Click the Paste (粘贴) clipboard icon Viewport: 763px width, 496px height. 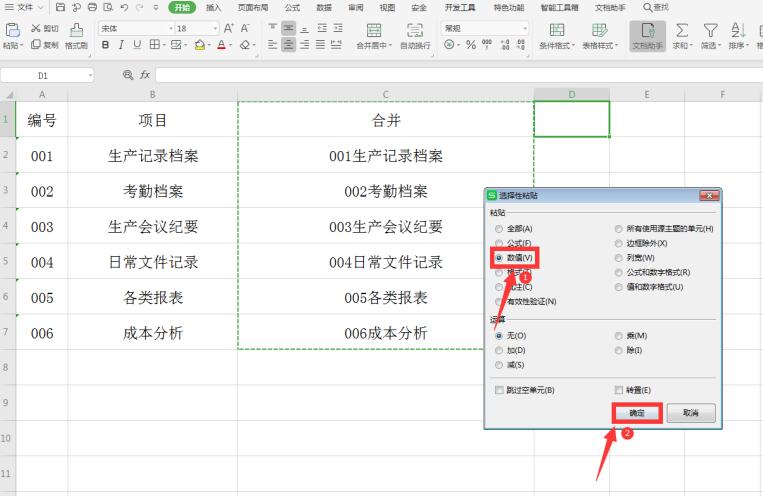point(12,30)
